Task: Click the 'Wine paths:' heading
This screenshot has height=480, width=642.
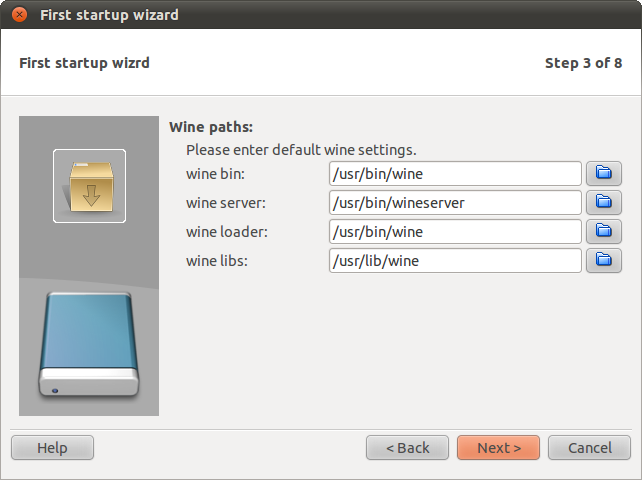Action: click(211, 127)
